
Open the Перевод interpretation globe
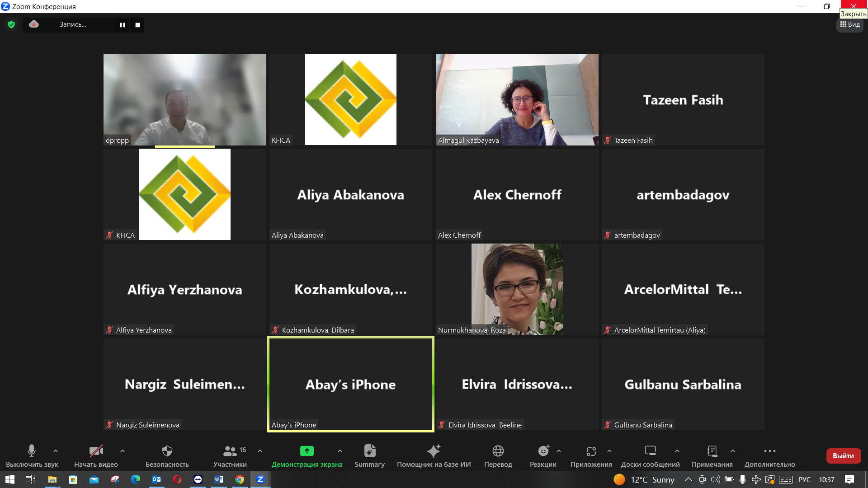coord(498,455)
